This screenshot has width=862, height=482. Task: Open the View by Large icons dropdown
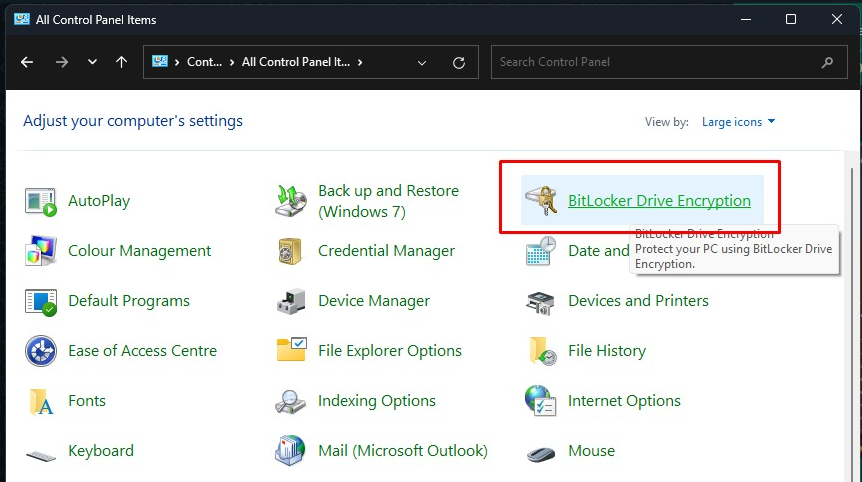tap(738, 122)
